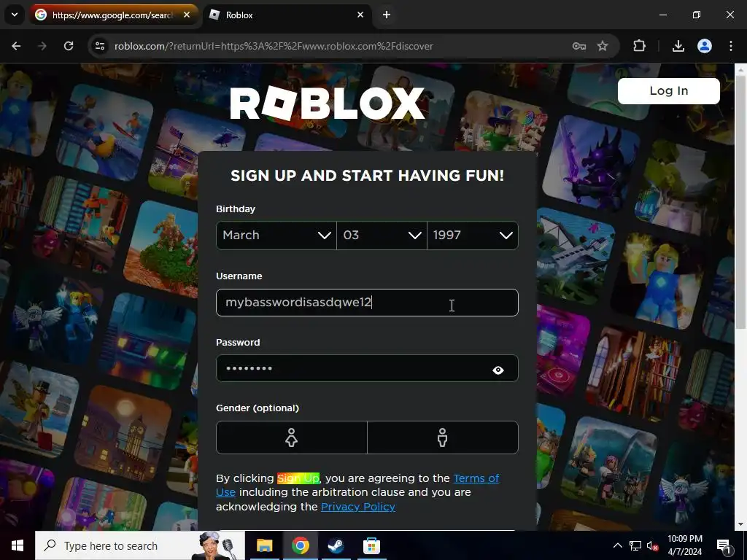Image resolution: width=747 pixels, height=560 pixels.
Task: Open Microsoft Store from taskbar
Action: pyautogui.click(x=371, y=545)
